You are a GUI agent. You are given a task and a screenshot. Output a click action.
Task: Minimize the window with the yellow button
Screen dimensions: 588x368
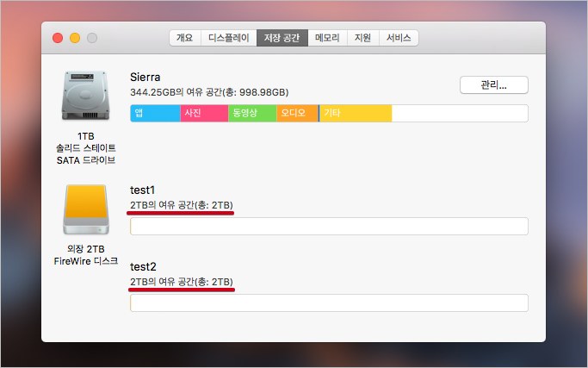[75, 38]
